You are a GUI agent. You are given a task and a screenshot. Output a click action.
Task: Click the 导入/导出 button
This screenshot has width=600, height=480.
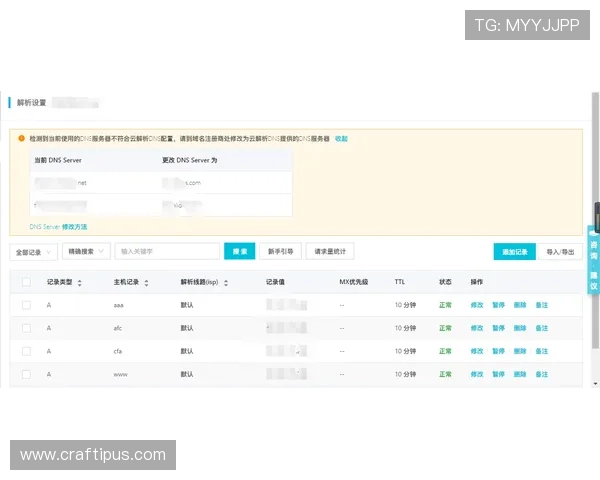tap(561, 252)
